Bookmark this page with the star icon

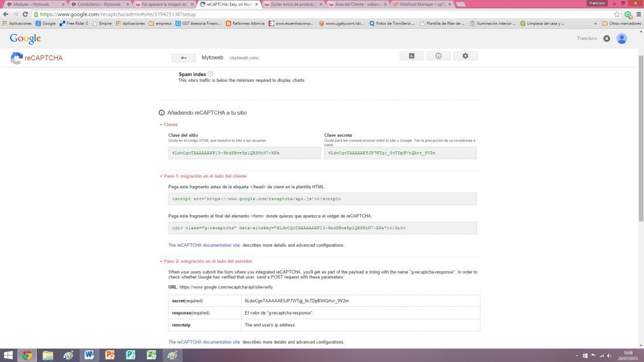pyautogui.click(x=616, y=15)
